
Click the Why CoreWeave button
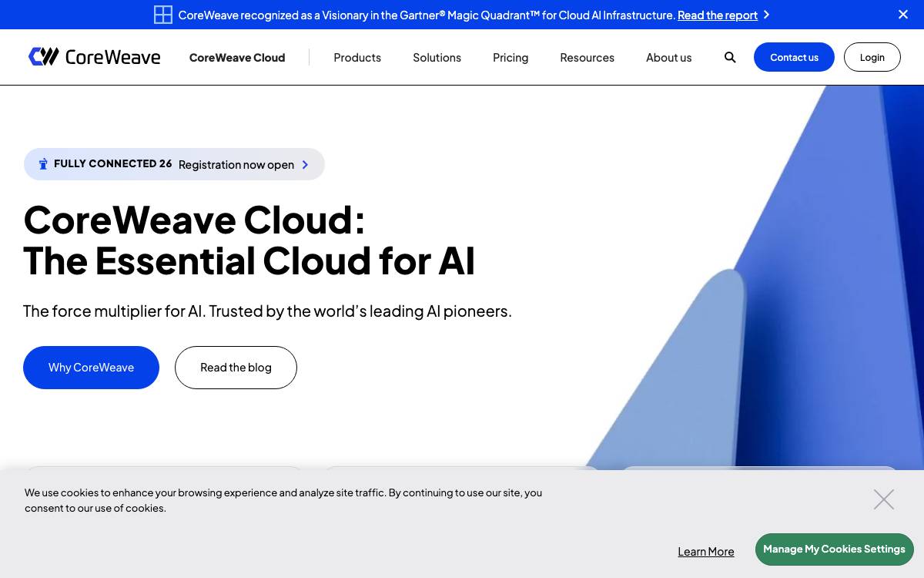coord(91,368)
